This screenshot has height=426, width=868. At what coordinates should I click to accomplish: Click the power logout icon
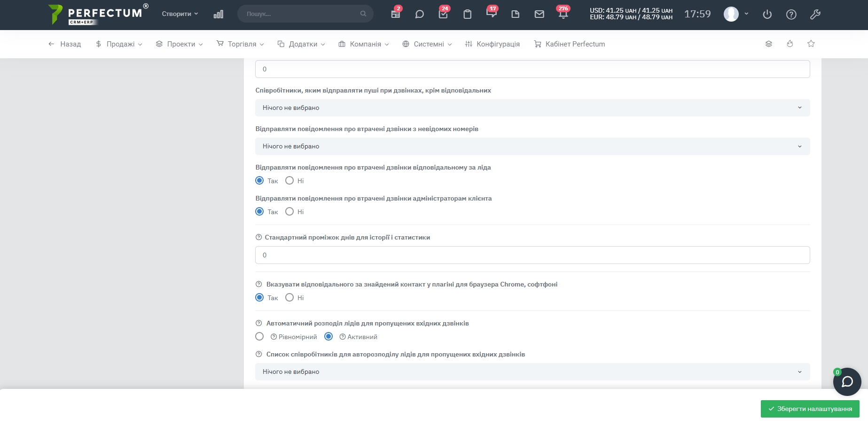tap(767, 15)
